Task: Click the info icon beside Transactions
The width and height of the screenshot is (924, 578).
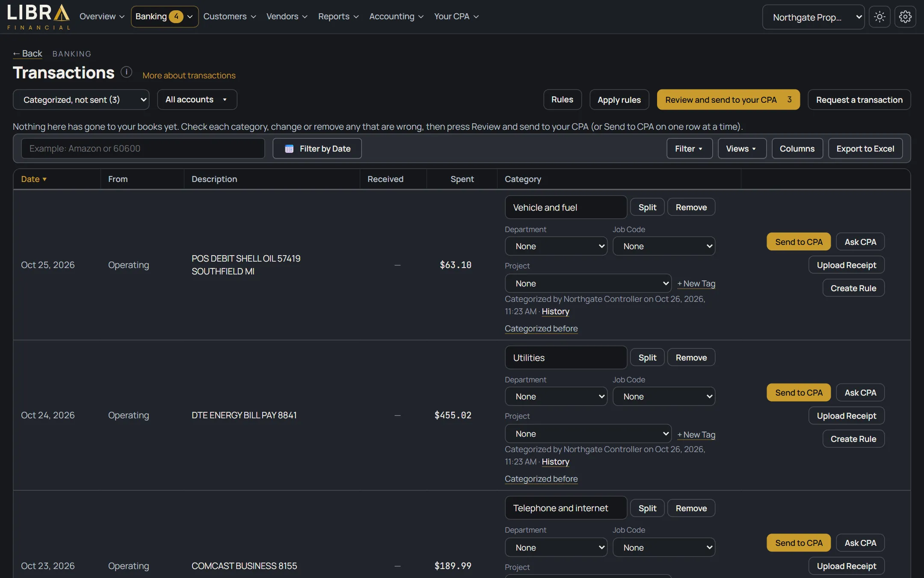Action: click(x=126, y=72)
